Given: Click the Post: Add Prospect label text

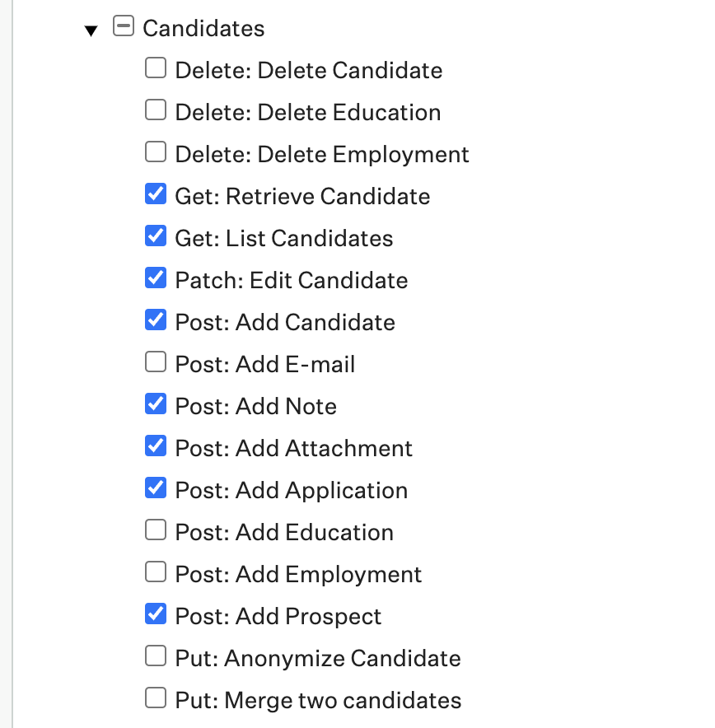Looking at the screenshot, I should pos(278,617).
